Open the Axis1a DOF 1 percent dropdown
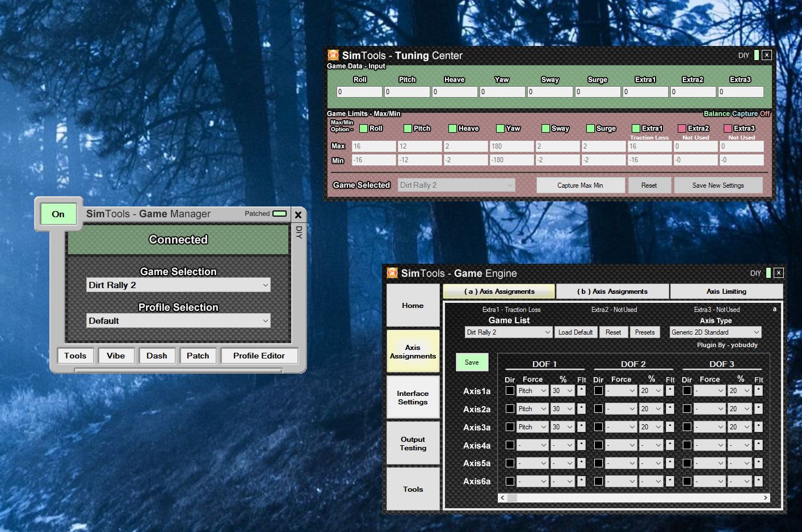 click(x=563, y=391)
